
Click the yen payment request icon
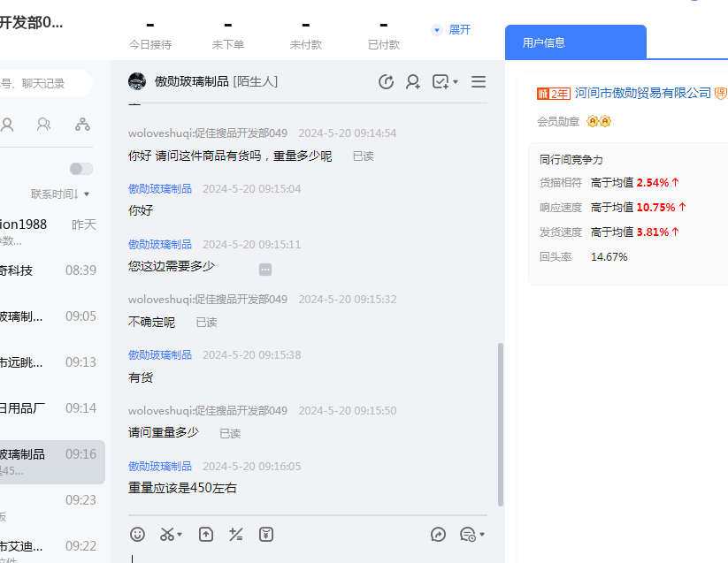[x=265, y=534]
